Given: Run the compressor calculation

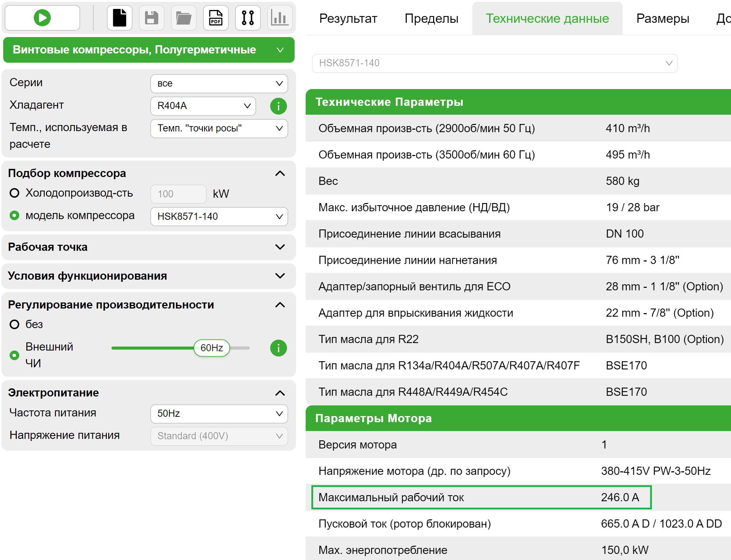Looking at the screenshot, I should pyautogui.click(x=42, y=17).
